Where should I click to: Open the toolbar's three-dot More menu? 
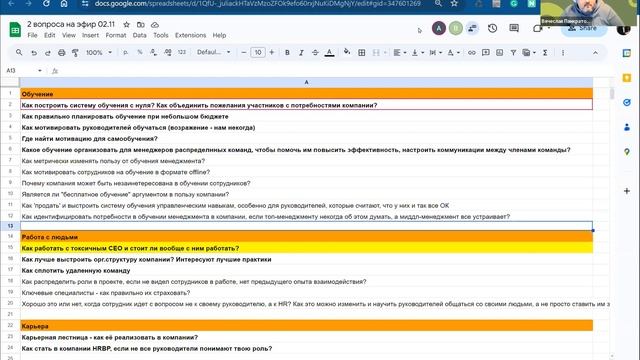coord(563,53)
